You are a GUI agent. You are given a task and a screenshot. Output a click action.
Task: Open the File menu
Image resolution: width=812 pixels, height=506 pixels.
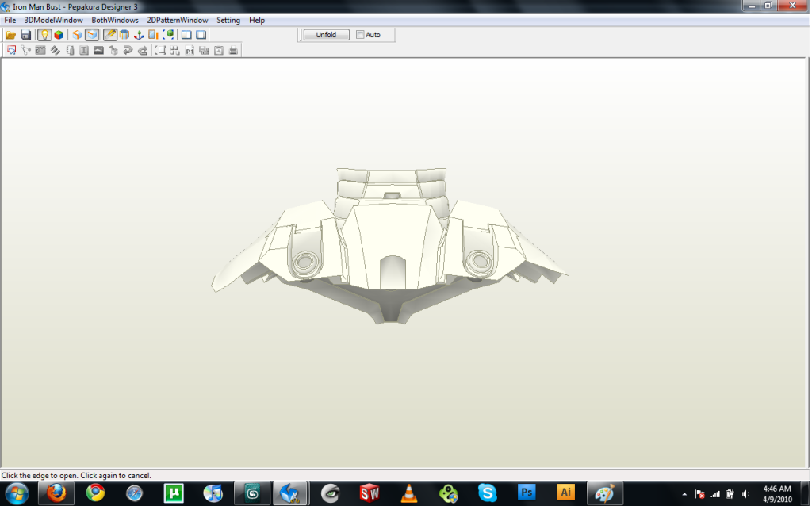click(10, 20)
